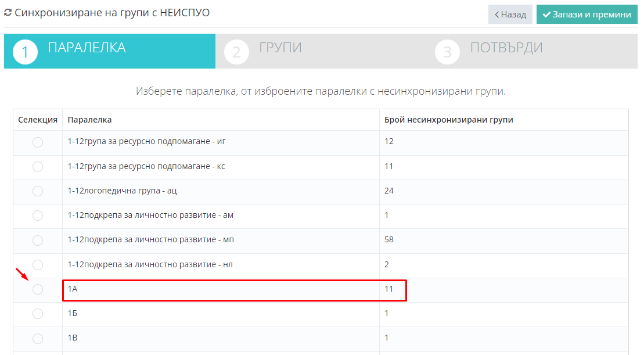
Task: Choose radio for личностно развитие - мп
Action: [38, 240]
